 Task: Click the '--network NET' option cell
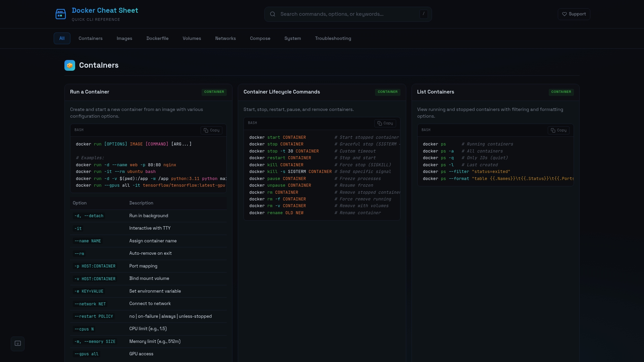click(90, 304)
